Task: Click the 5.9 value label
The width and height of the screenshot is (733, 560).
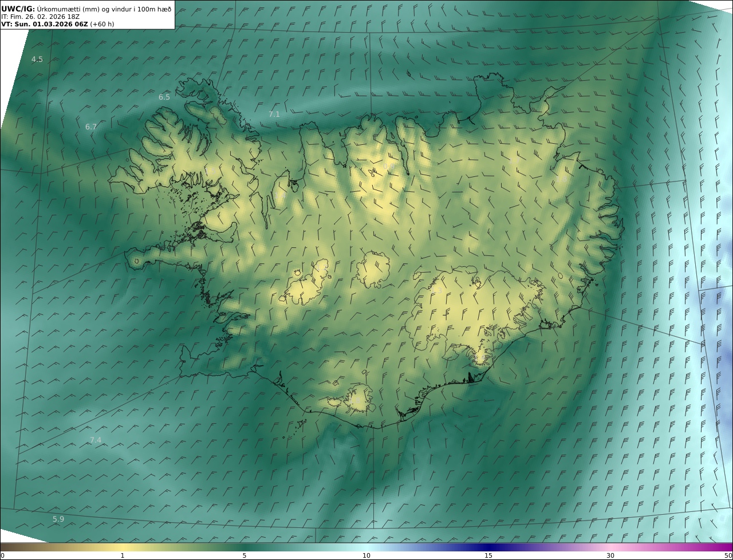Action: point(58,519)
